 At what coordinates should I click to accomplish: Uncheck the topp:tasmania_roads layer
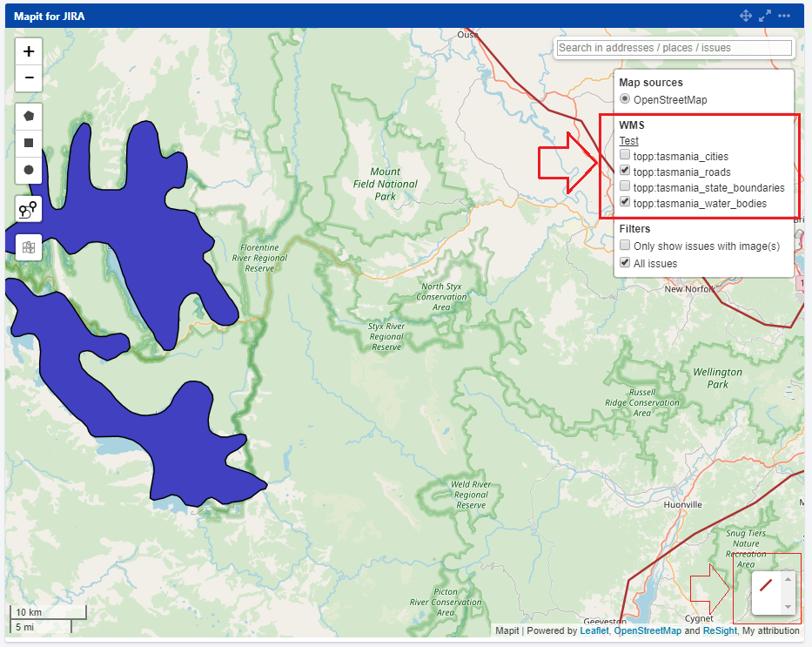tap(625, 172)
